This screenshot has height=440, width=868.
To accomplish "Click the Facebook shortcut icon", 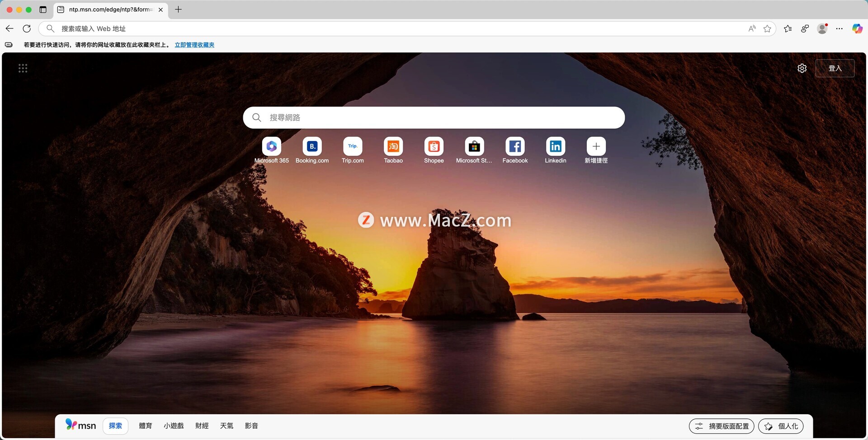I will [x=515, y=147].
